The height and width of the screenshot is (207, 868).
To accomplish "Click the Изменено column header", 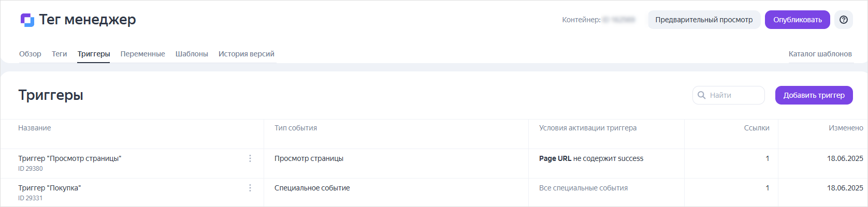I will (x=845, y=128).
